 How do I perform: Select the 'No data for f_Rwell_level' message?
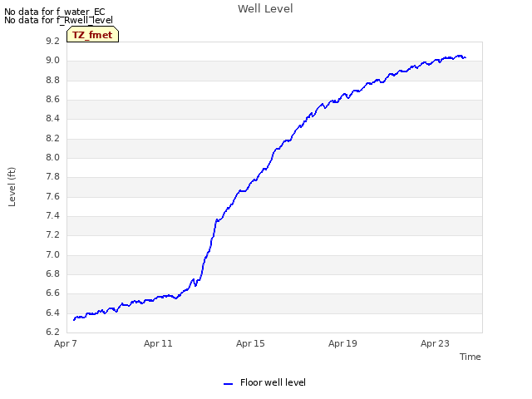(x=58, y=20)
